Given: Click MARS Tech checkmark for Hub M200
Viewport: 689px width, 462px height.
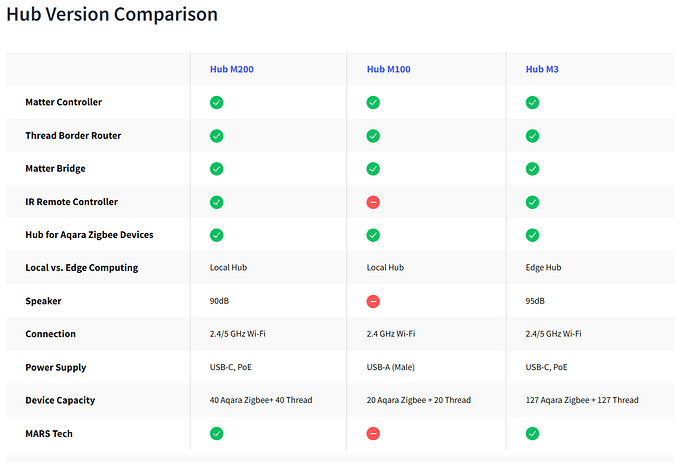Looking at the screenshot, I should (x=216, y=433).
